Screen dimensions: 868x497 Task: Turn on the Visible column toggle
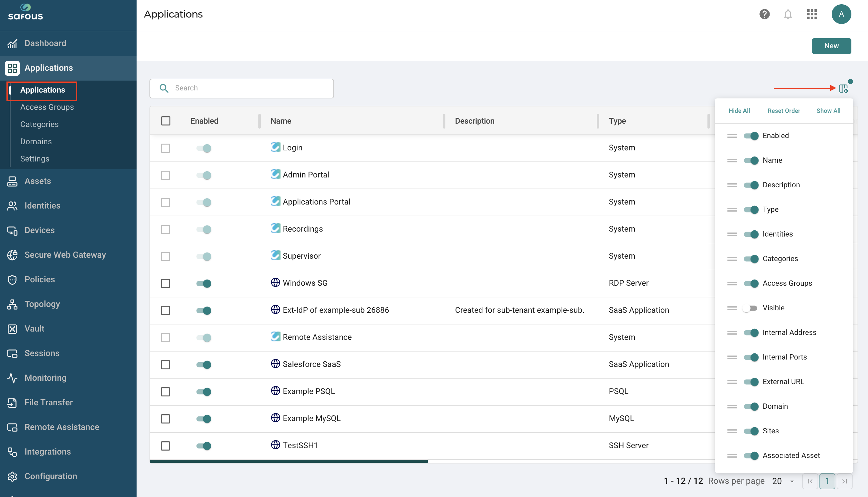[750, 308]
